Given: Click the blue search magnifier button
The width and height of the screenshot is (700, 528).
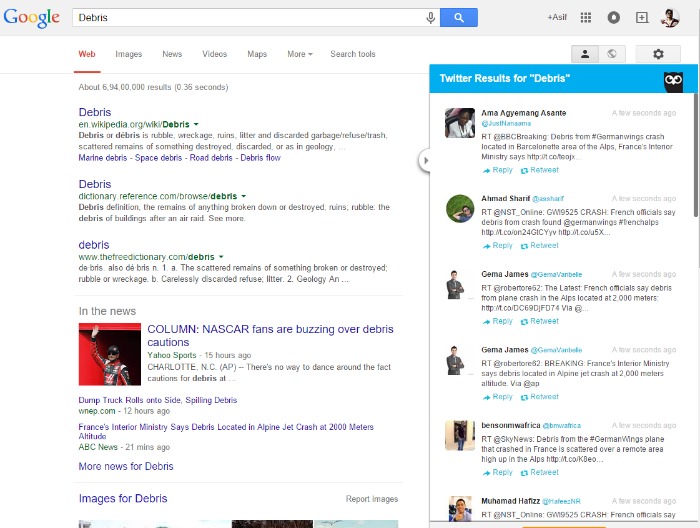Looking at the screenshot, I should (x=458, y=17).
